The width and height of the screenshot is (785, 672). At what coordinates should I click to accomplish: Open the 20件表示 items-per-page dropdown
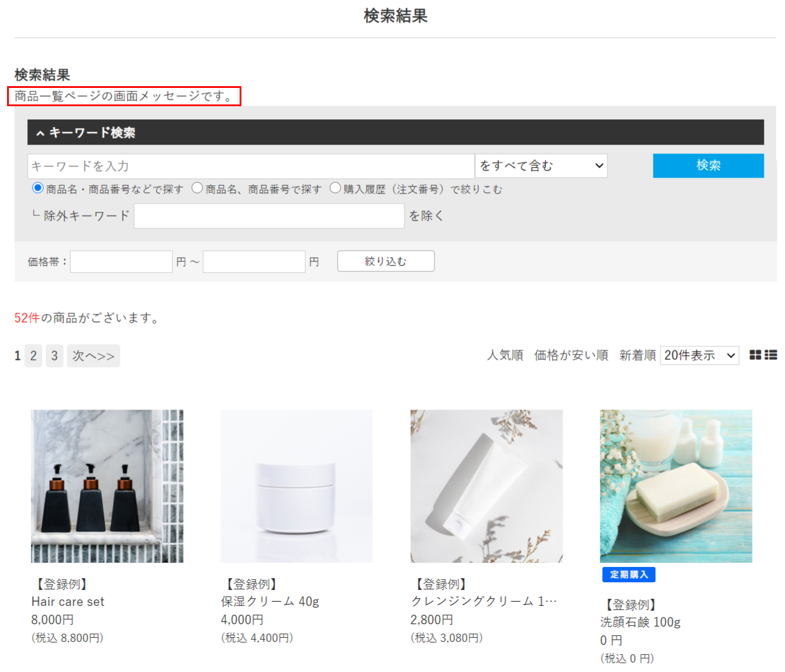tap(699, 356)
